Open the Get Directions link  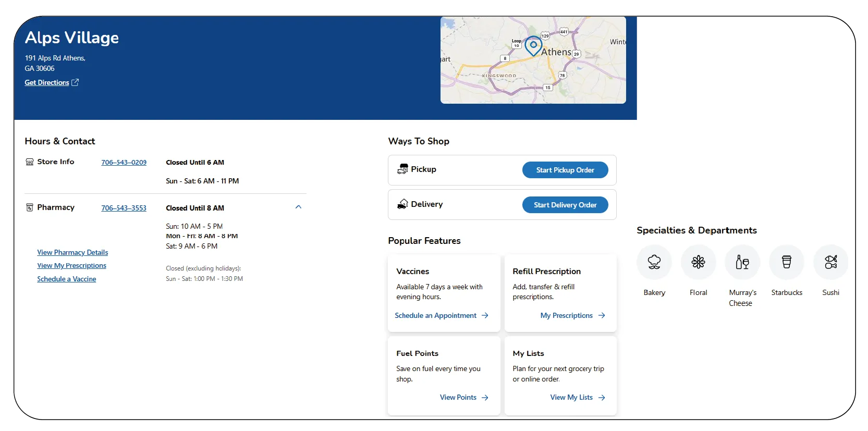[x=51, y=83]
